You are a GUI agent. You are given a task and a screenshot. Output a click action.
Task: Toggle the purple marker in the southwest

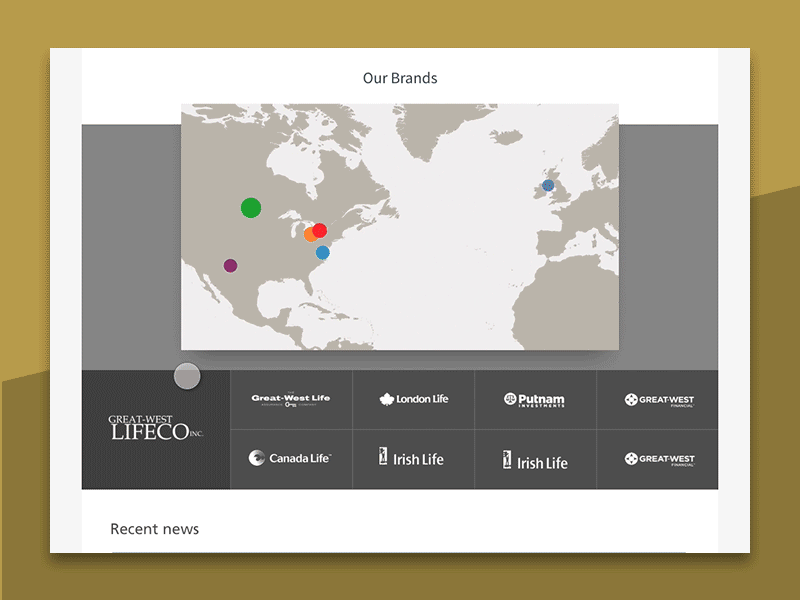tap(229, 265)
